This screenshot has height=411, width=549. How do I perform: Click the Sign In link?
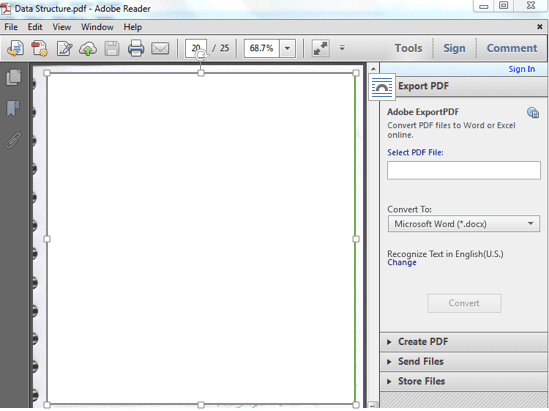point(521,69)
